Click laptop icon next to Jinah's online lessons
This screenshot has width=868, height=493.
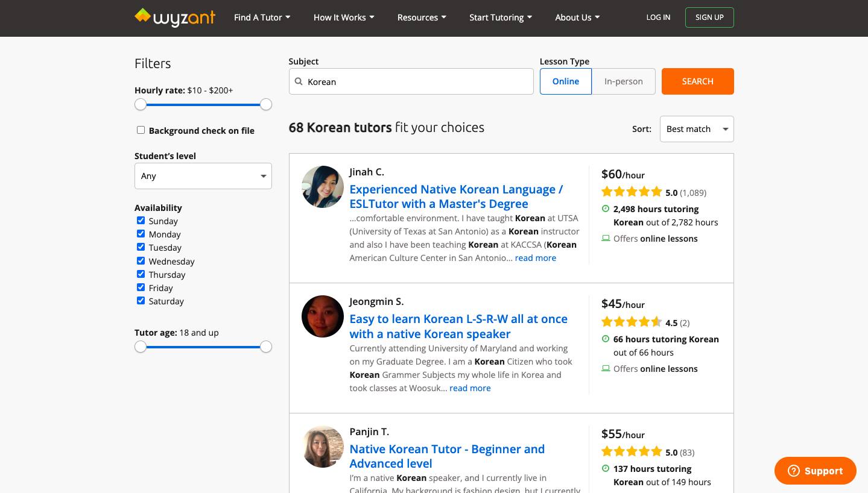pyautogui.click(x=606, y=239)
